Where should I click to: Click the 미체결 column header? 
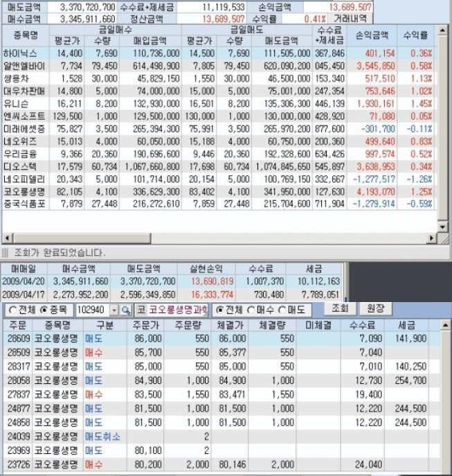tap(318, 325)
